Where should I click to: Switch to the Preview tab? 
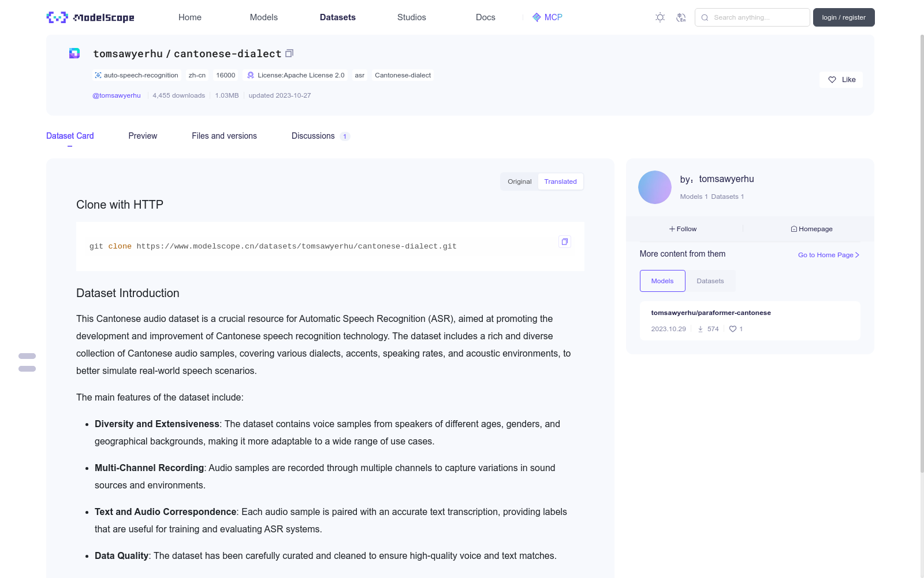click(x=143, y=136)
